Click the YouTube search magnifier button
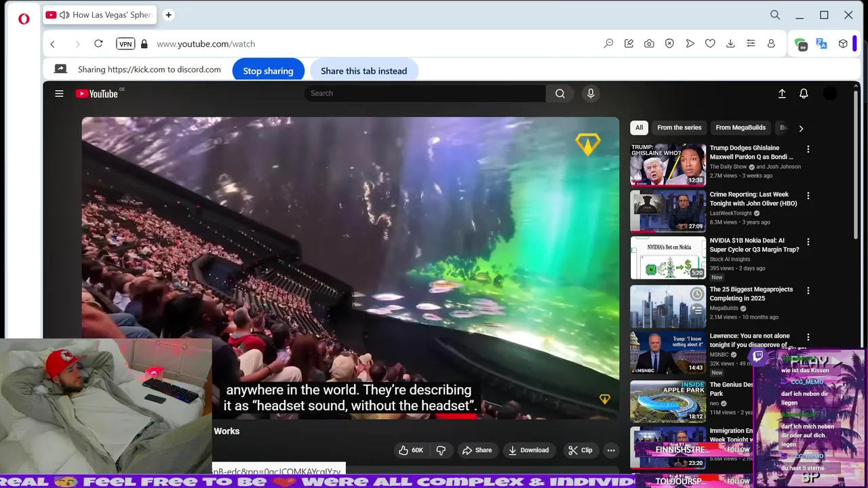Screen dimensions: 868x488 559,94
